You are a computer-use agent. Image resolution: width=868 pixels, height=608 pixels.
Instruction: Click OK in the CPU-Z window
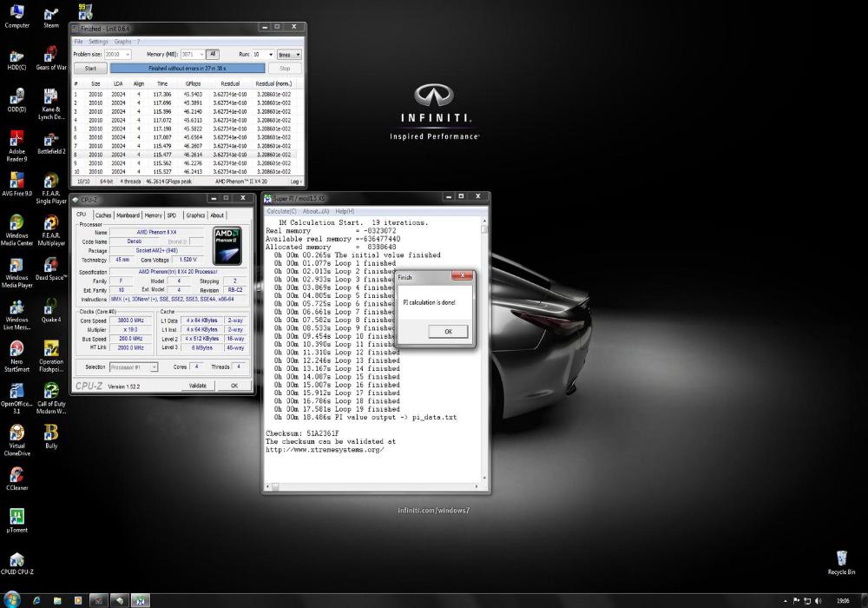pyautogui.click(x=234, y=386)
